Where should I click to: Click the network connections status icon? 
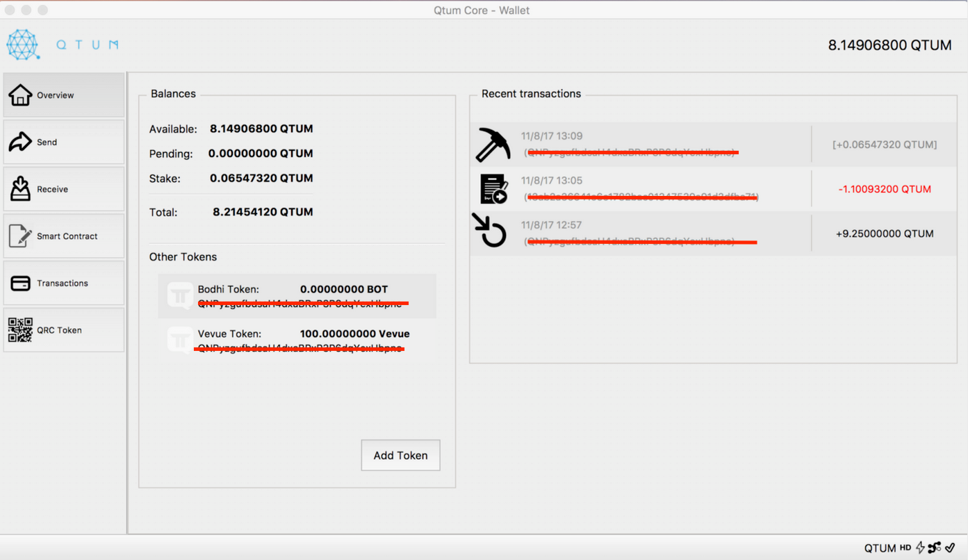pos(935,547)
